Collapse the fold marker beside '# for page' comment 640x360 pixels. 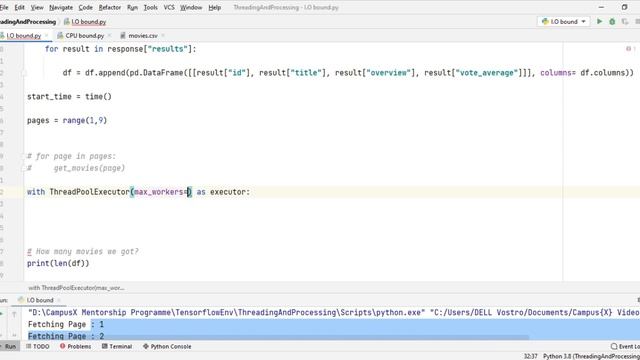(24, 156)
